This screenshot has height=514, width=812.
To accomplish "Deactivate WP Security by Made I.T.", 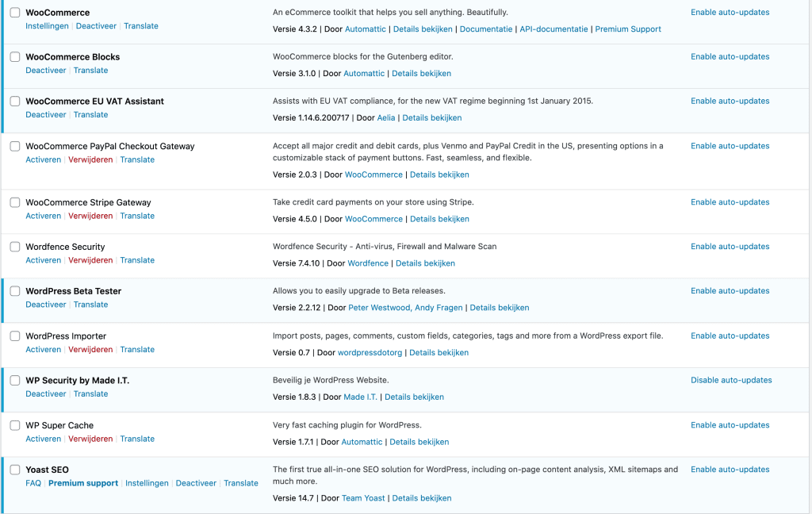I will [46, 394].
